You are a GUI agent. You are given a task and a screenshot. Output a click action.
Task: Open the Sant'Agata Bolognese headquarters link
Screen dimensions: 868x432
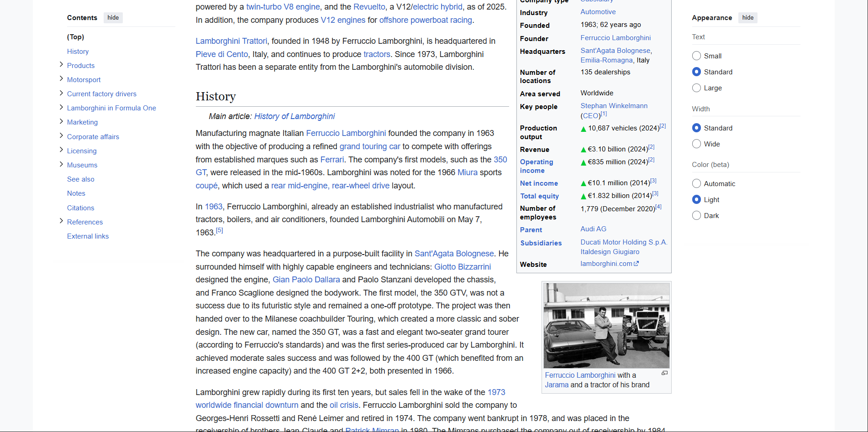(x=615, y=51)
